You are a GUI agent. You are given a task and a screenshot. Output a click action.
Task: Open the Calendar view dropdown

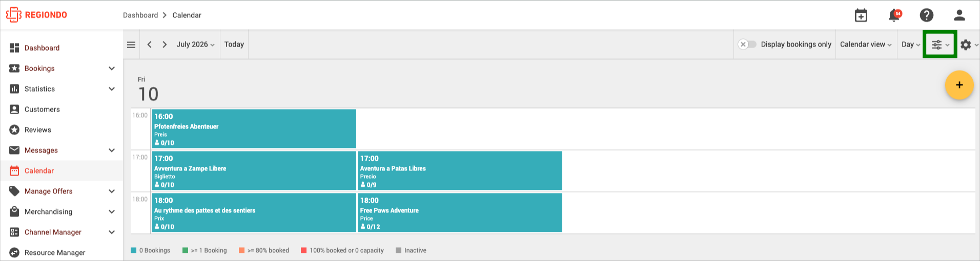pyautogui.click(x=866, y=45)
